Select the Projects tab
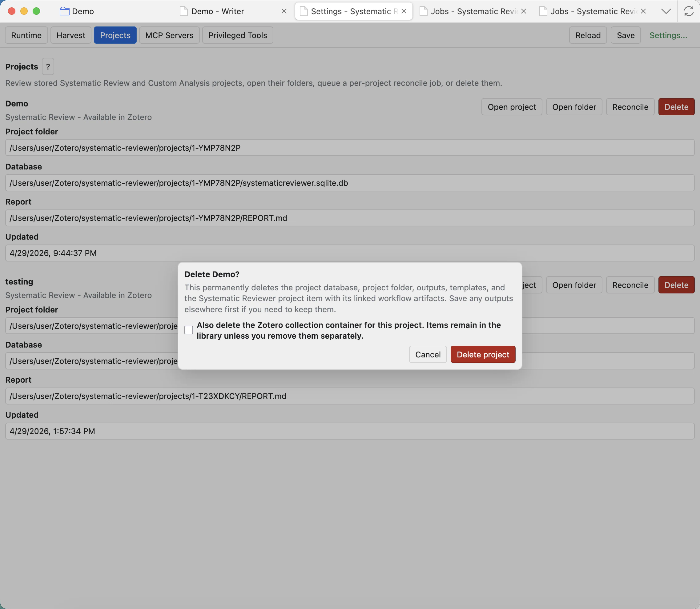 115,35
